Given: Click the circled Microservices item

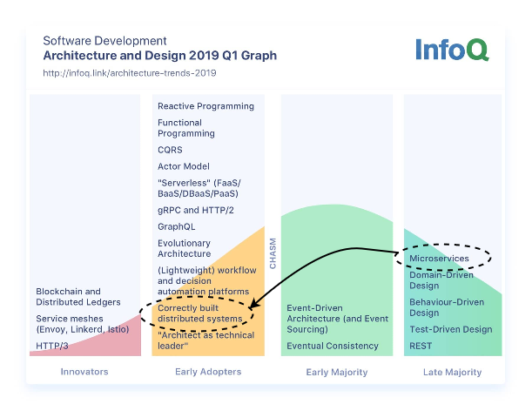Looking at the screenshot, I should point(439,259).
